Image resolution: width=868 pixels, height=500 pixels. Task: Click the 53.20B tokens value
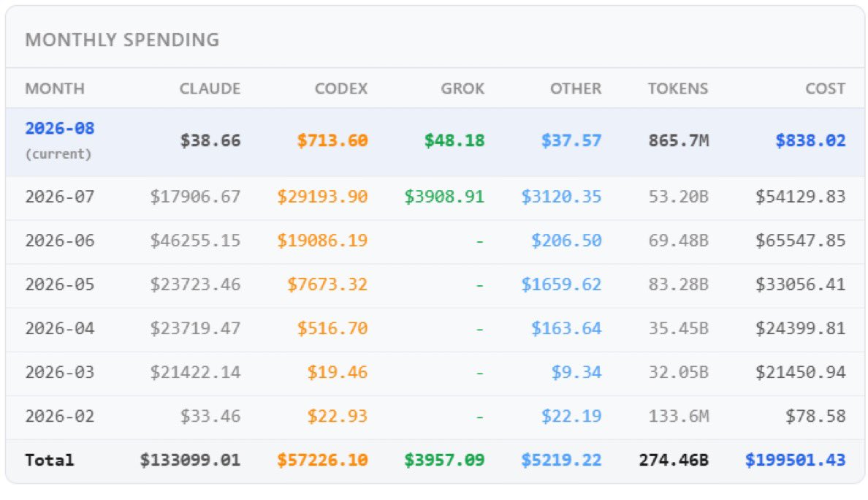(x=679, y=197)
